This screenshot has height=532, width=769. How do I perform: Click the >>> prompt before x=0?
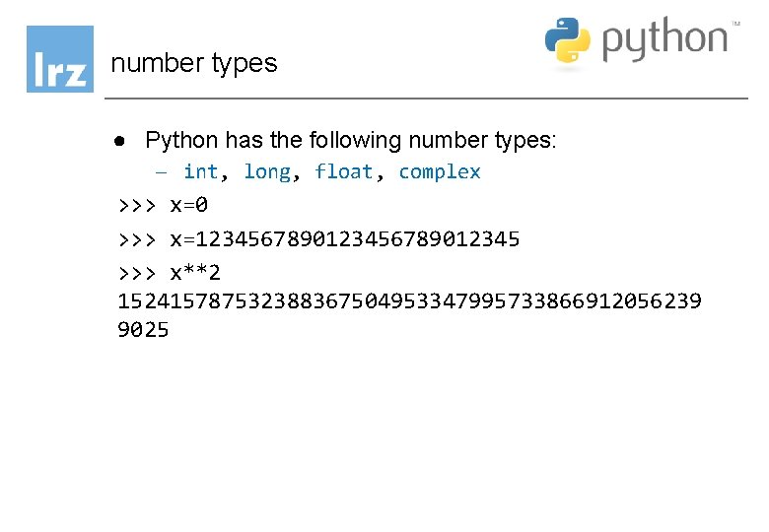pyautogui.click(x=137, y=205)
